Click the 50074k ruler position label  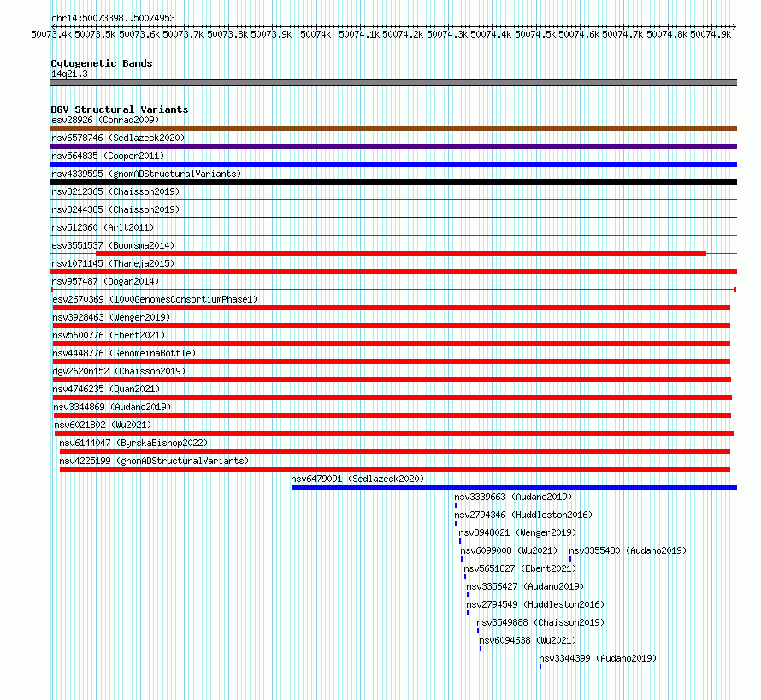point(316,34)
